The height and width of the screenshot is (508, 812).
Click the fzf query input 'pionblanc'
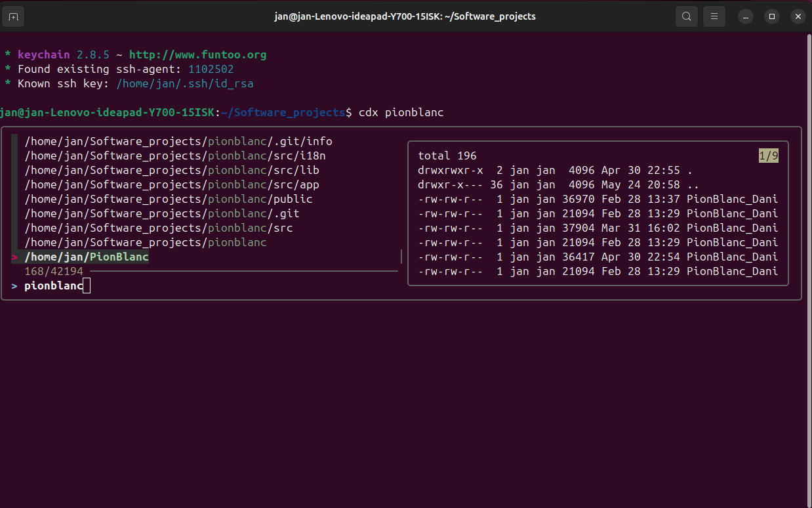54,286
